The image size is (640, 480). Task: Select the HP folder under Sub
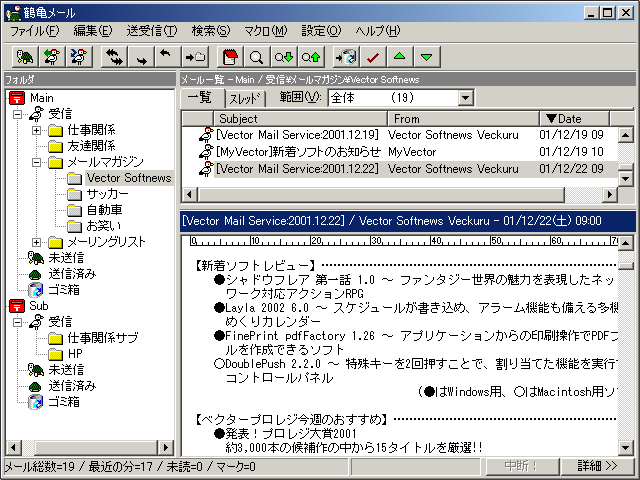click(65, 354)
